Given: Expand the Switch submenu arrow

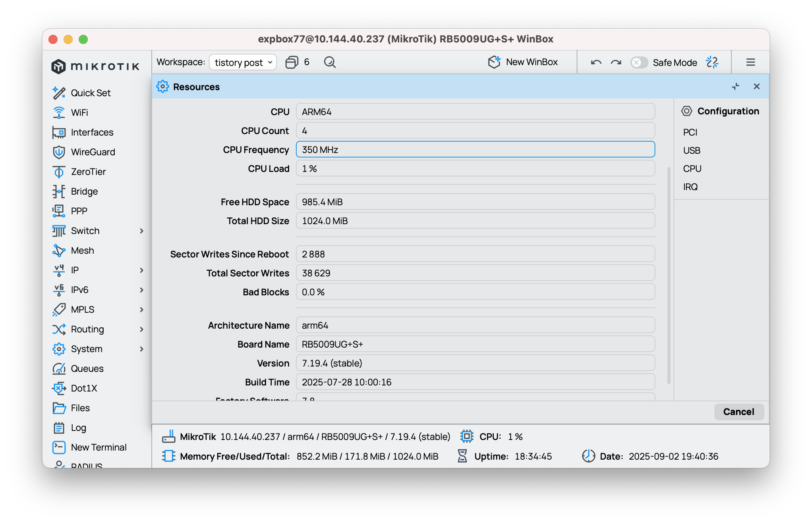Looking at the screenshot, I should (x=142, y=231).
